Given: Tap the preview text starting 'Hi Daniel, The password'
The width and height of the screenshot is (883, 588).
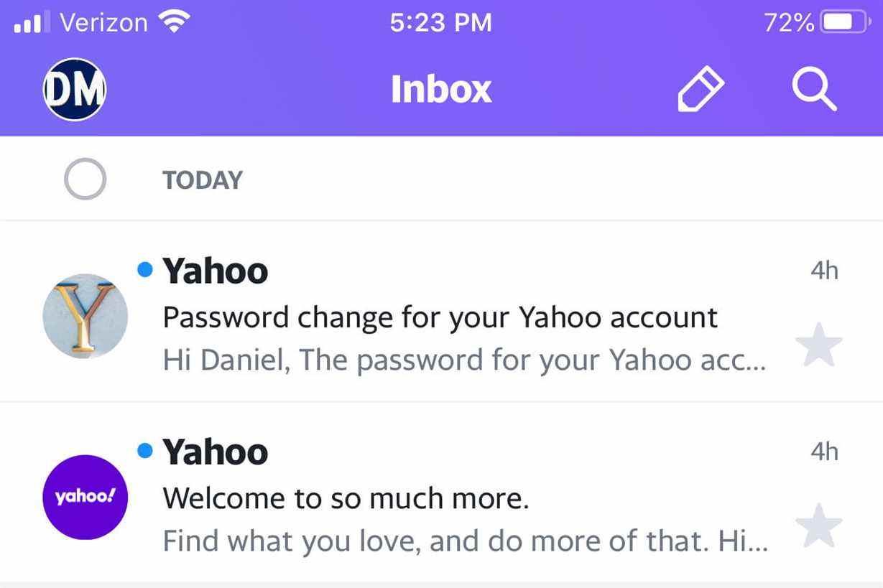Looking at the screenshot, I should [465, 360].
